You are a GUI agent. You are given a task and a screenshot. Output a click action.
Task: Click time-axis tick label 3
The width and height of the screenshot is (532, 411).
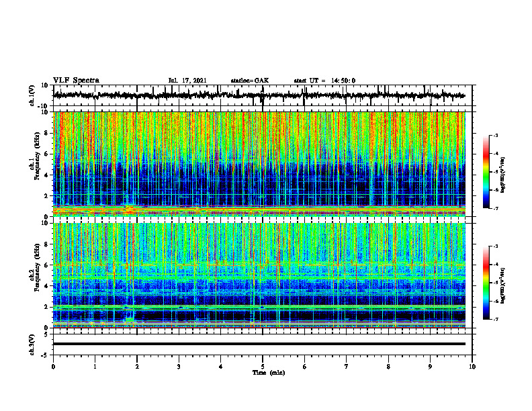(179, 367)
